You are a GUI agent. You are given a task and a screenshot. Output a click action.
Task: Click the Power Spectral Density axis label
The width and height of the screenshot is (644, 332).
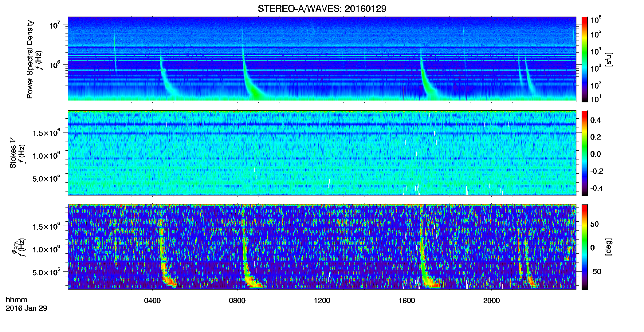30,59
